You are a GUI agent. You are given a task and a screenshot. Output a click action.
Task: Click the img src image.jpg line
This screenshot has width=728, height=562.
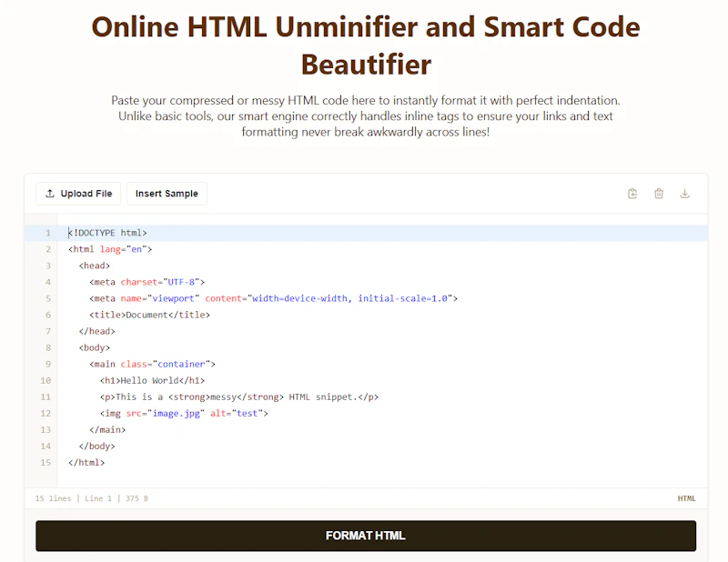click(x=184, y=413)
